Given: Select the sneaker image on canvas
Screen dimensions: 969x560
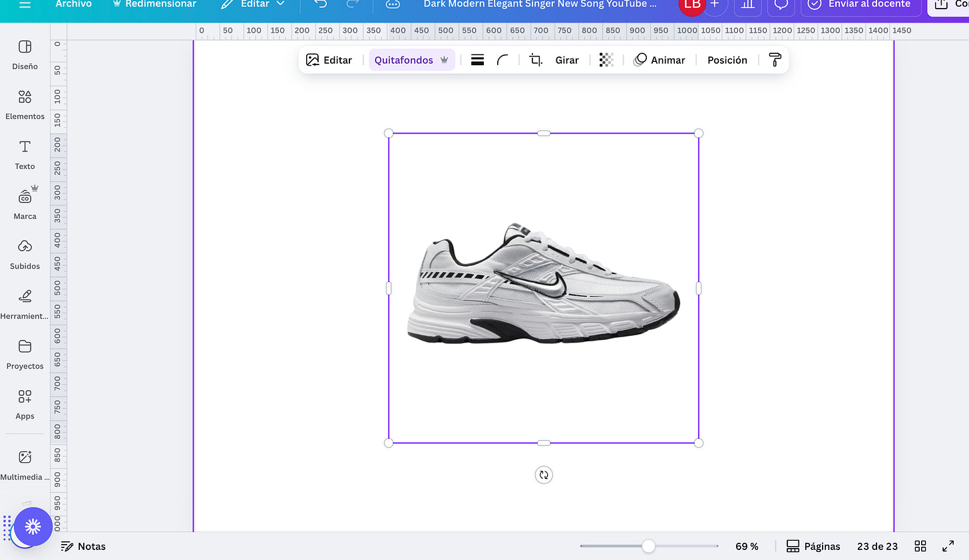Looking at the screenshot, I should [x=544, y=288].
